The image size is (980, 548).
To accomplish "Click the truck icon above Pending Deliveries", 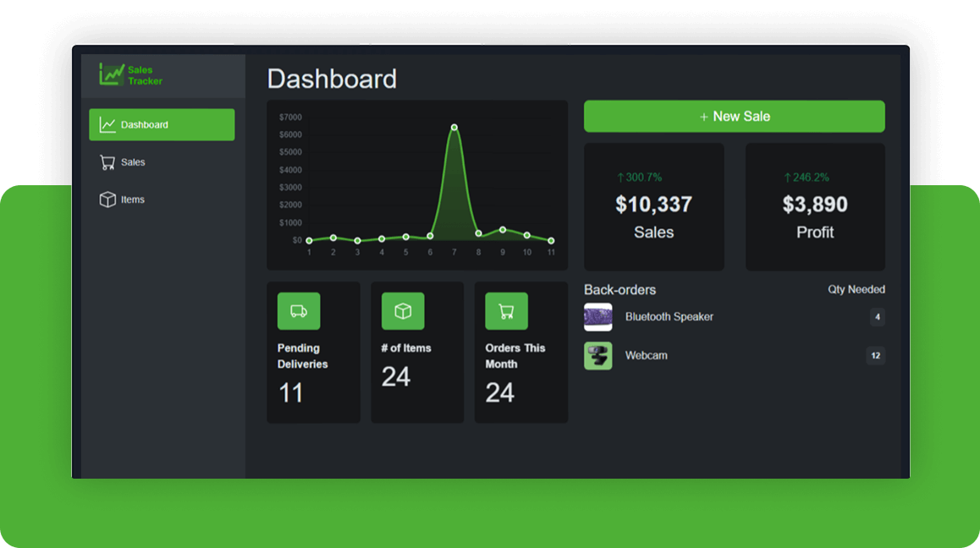I will point(300,310).
